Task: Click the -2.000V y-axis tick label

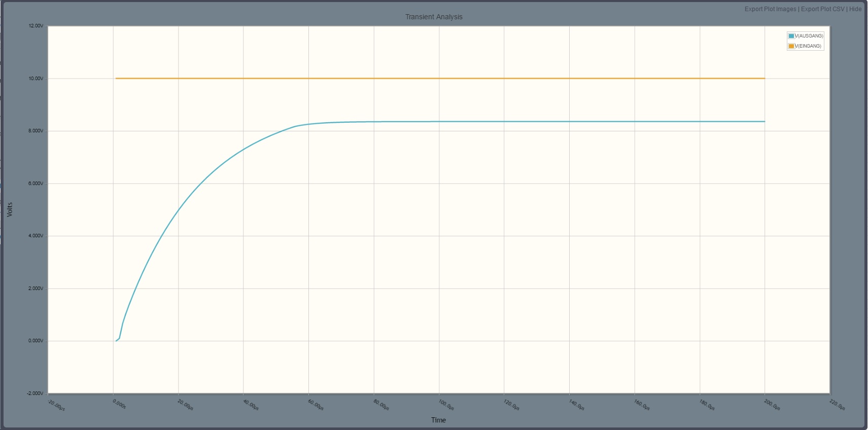Action: (35, 393)
